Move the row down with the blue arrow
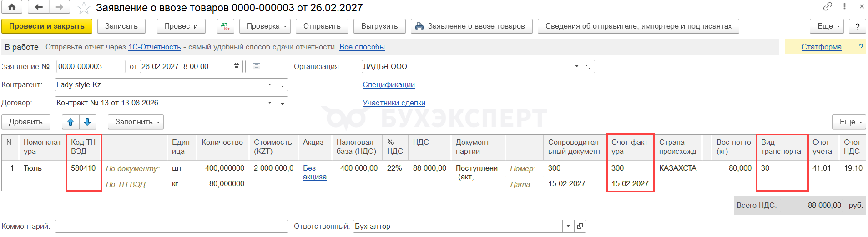 [87, 122]
